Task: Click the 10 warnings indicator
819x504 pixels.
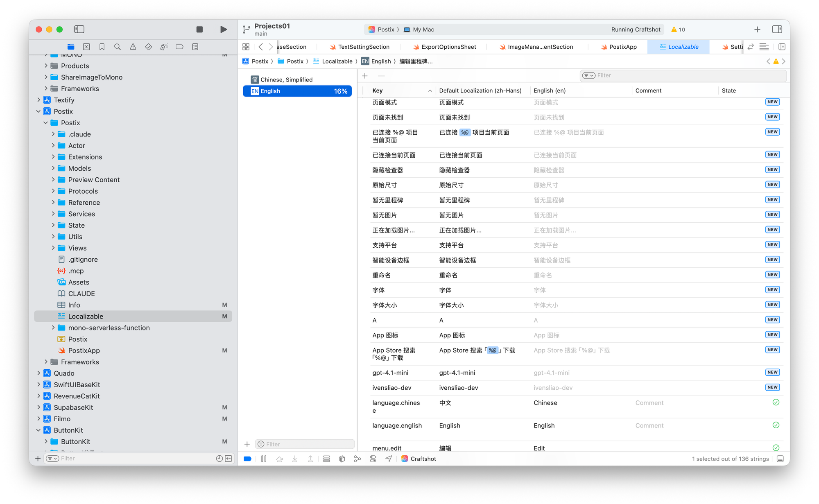Action: click(678, 29)
